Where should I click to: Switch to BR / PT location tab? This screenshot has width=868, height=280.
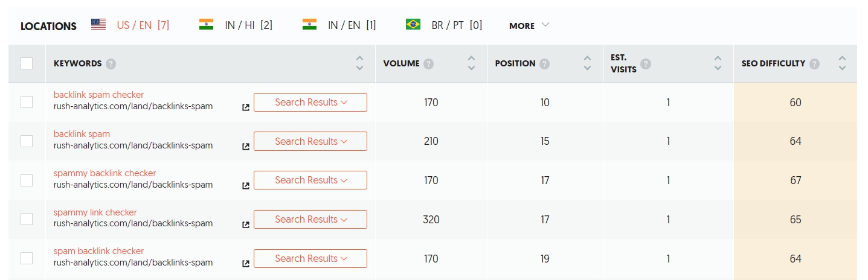click(x=444, y=25)
